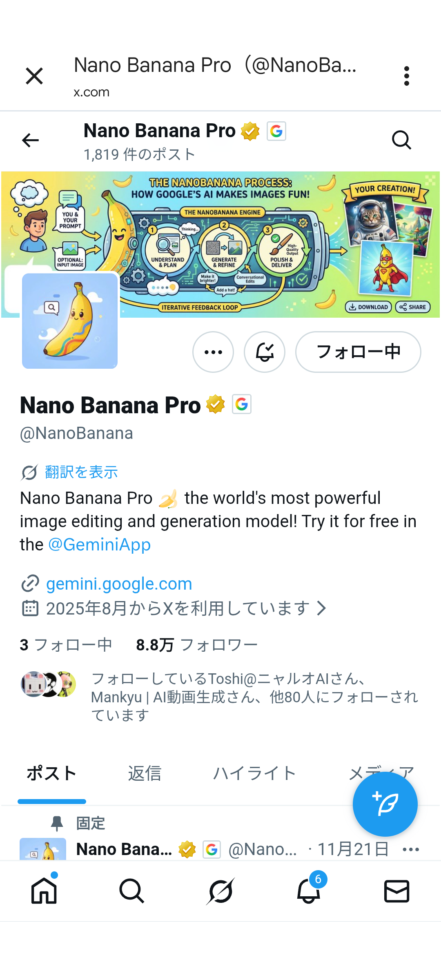Viewport: 441px width, 980px height.
Task: Toggle the notification bell for this account
Action: (x=265, y=352)
